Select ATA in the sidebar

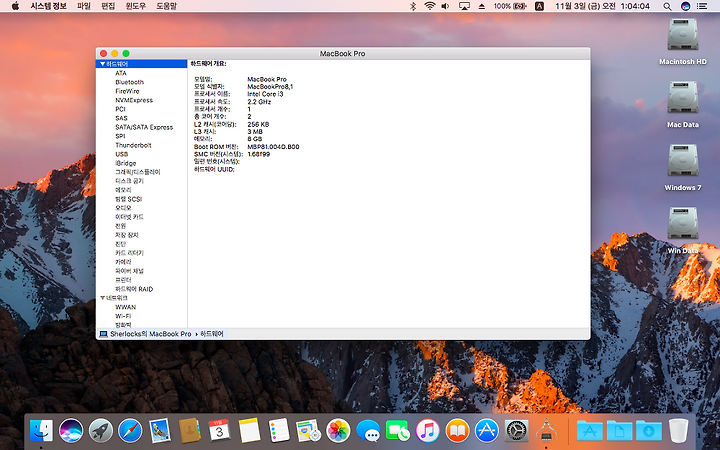coord(121,73)
